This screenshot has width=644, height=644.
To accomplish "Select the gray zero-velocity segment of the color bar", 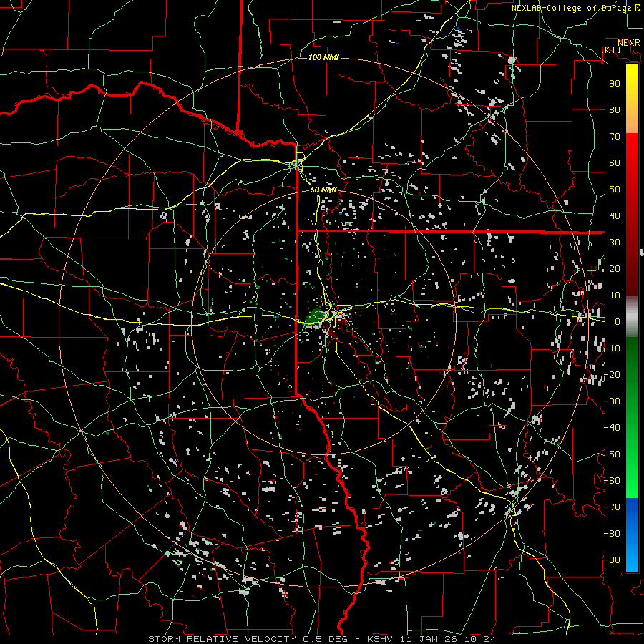I will [x=632, y=317].
